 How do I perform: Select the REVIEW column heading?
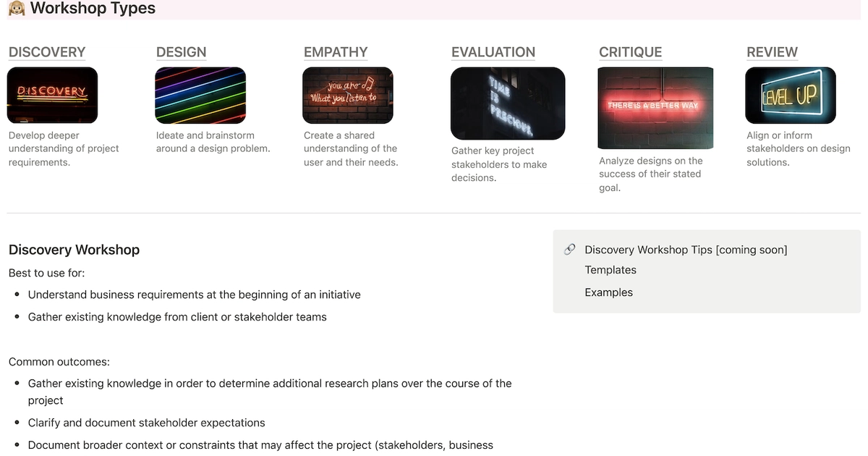coord(772,51)
